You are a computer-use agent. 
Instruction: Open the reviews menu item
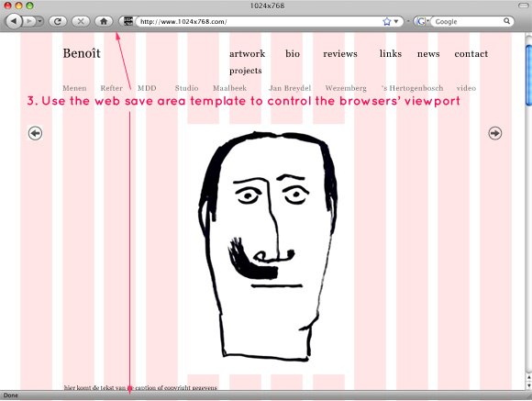[340, 53]
